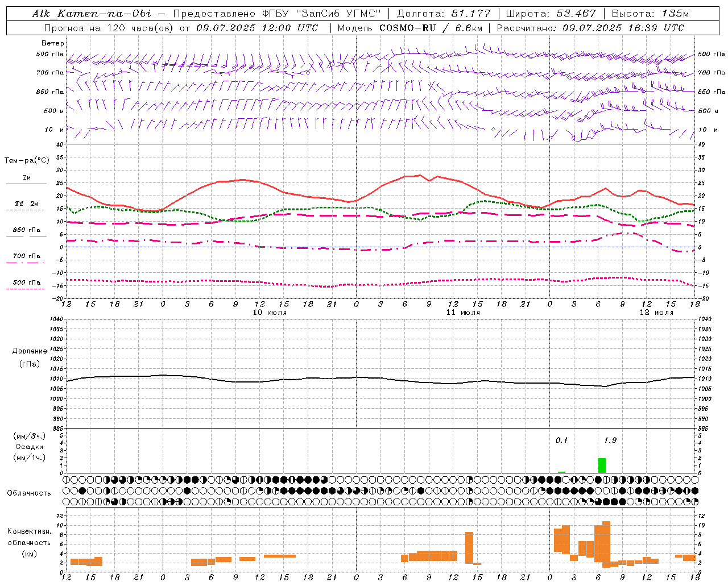728x582 pixels.
Task: Click the (мм/3ч.) precipitation unit label
Action: click(30, 436)
